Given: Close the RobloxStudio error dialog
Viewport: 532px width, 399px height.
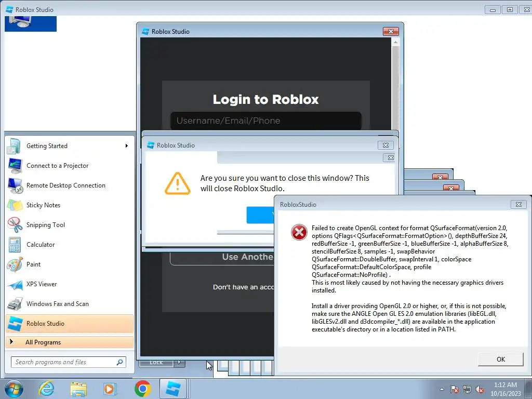Looking at the screenshot, I should pyautogui.click(x=518, y=204).
